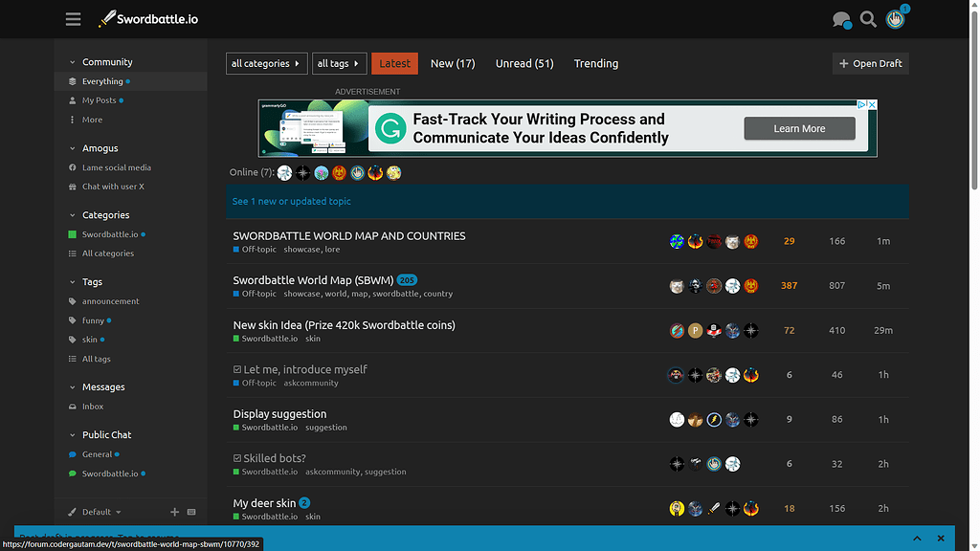Open the hamburger sidebar menu

tap(74, 19)
